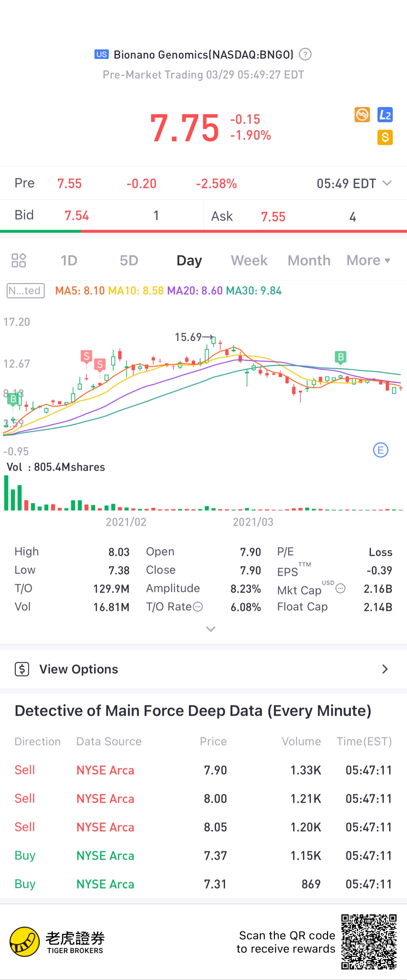Select the Week chart tab
407x980 pixels.
coord(249,260)
